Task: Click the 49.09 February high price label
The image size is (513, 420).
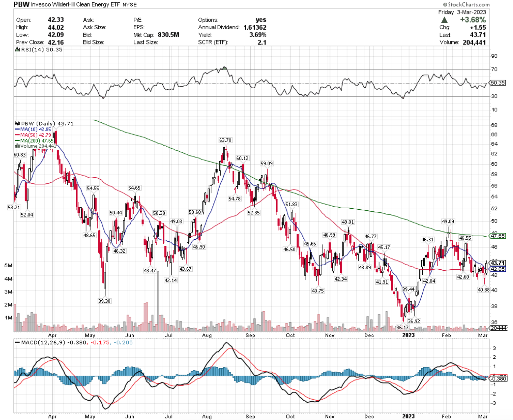Action: pyautogui.click(x=448, y=221)
